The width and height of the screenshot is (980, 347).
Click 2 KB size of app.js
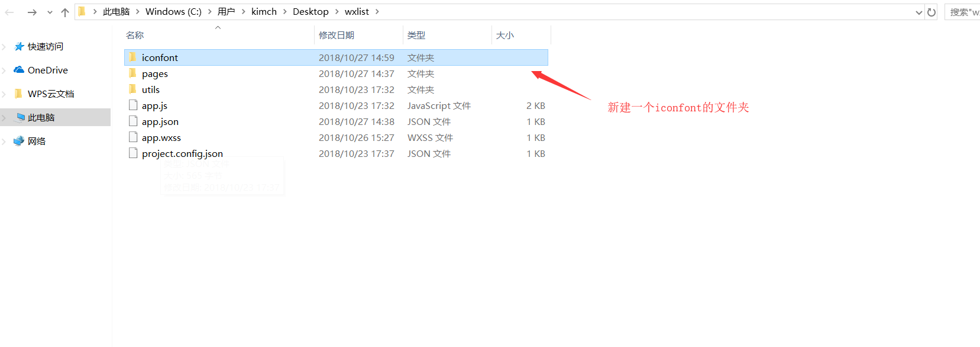coord(536,106)
